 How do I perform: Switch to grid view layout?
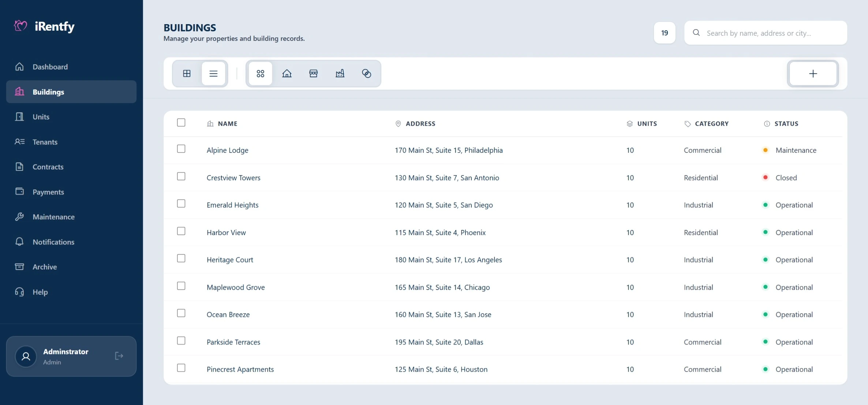click(187, 73)
